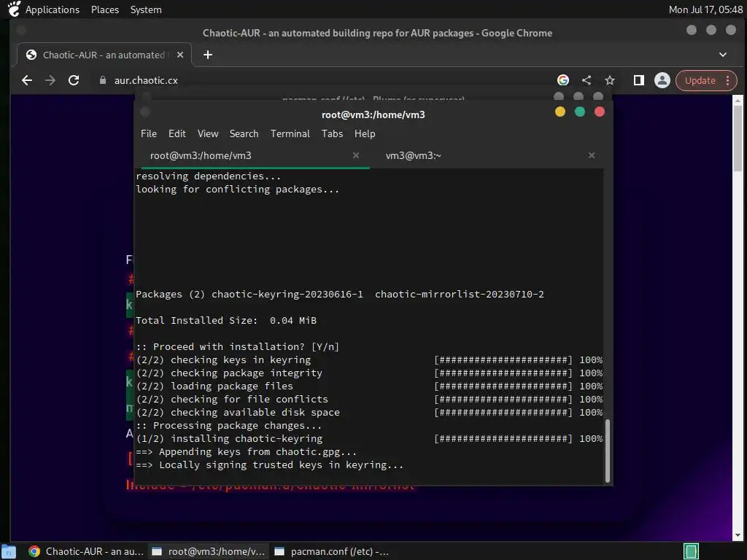The width and height of the screenshot is (747, 560).
Task: Open terminal Tabs menu
Action: point(332,134)
